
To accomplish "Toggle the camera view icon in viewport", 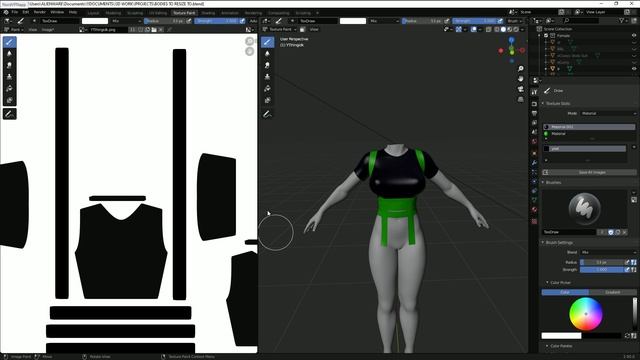I will point(520,89).
